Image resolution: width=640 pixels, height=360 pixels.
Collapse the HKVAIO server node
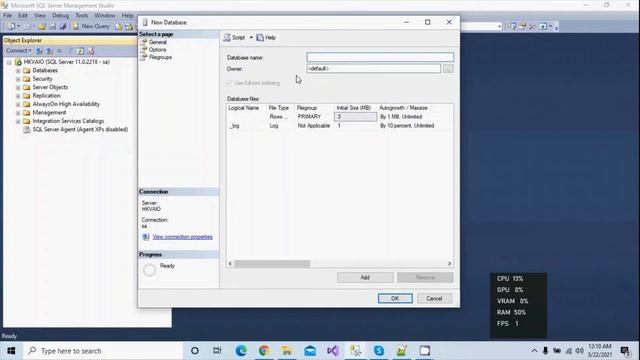pyautogui.click(x=9, y=62)
